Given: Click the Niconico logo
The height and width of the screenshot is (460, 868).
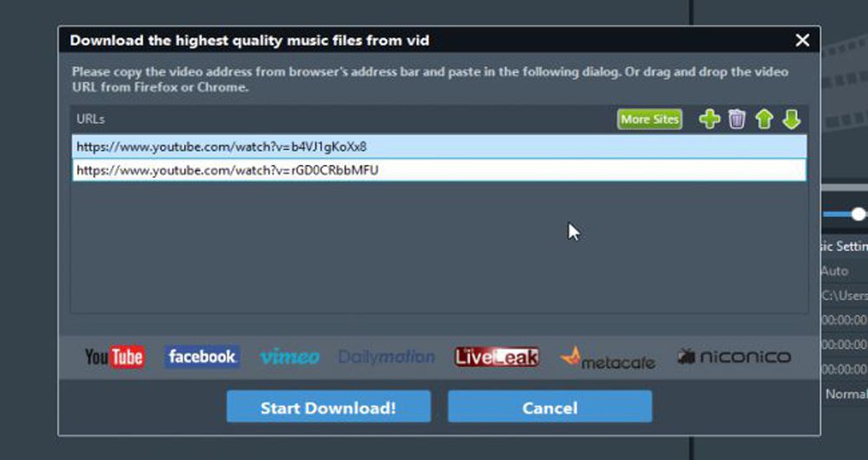Looking at the screenshot, I should [734, 357].
